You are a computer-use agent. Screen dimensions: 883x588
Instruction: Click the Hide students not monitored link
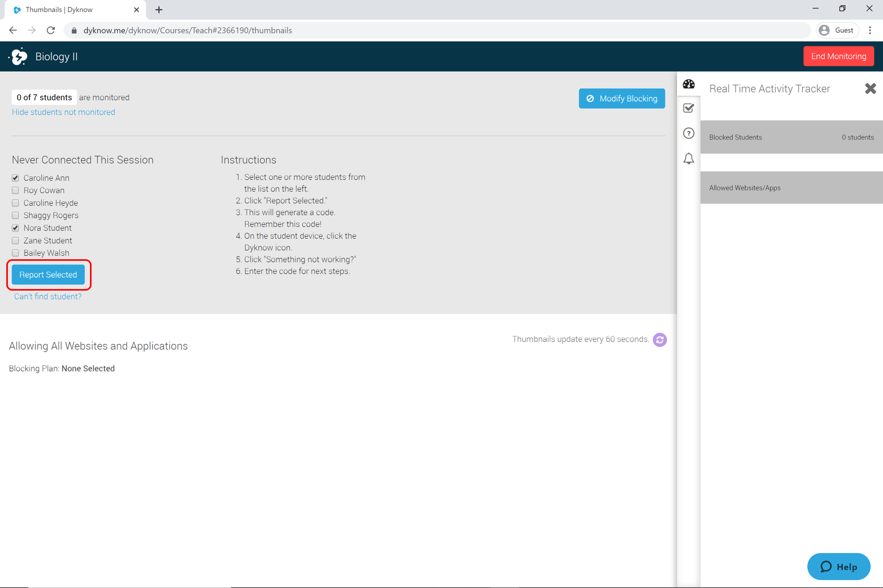tap(63, 112)
